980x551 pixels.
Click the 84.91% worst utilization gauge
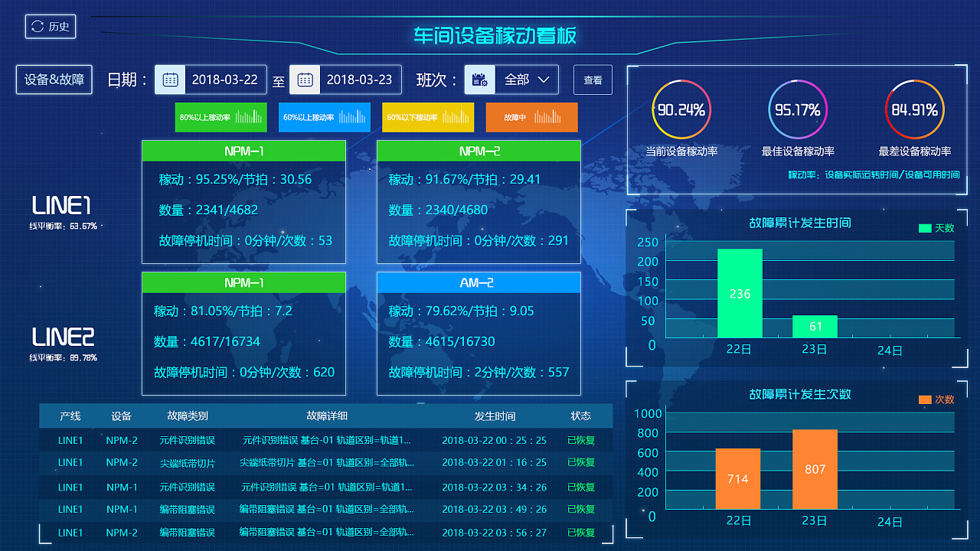pyautogui.click(x=915, y=110)
